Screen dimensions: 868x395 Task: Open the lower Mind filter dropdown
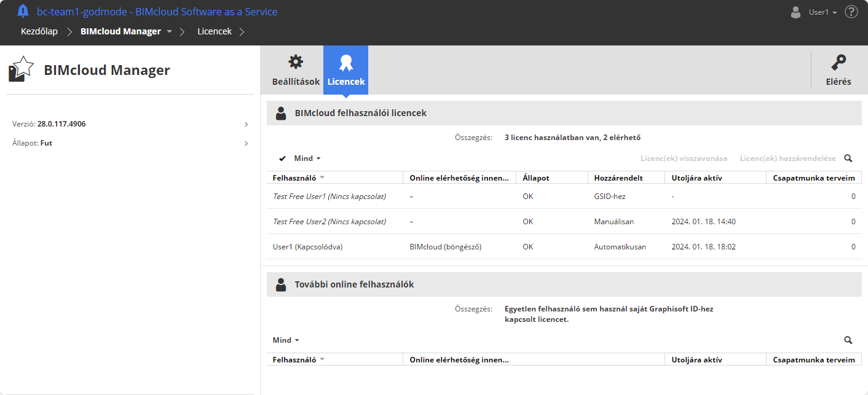coord(286,340)
